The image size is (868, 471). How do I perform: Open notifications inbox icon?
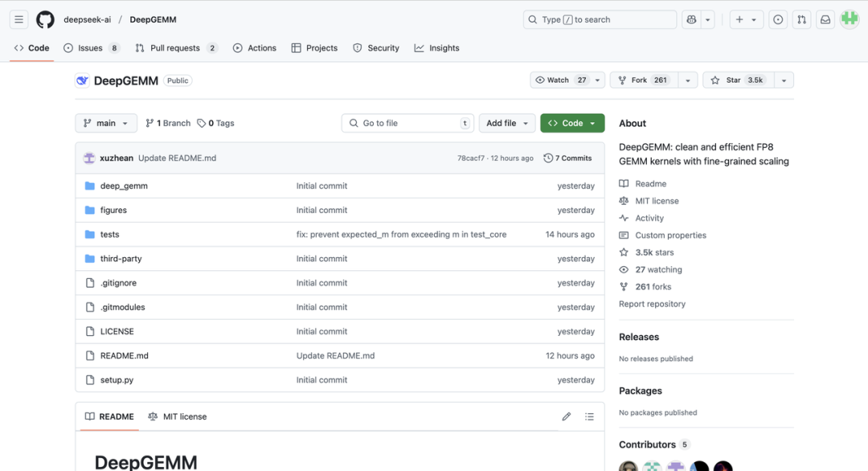click(825, 19)
